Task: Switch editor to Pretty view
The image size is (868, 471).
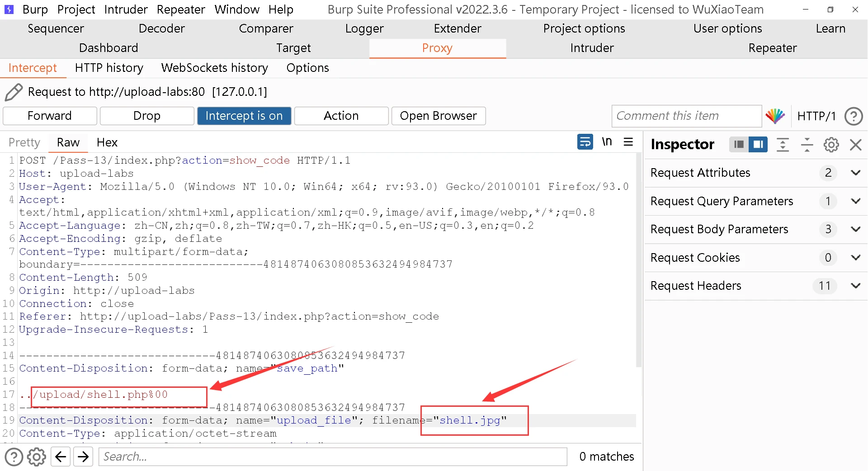Action: click(x=24, y=142)
